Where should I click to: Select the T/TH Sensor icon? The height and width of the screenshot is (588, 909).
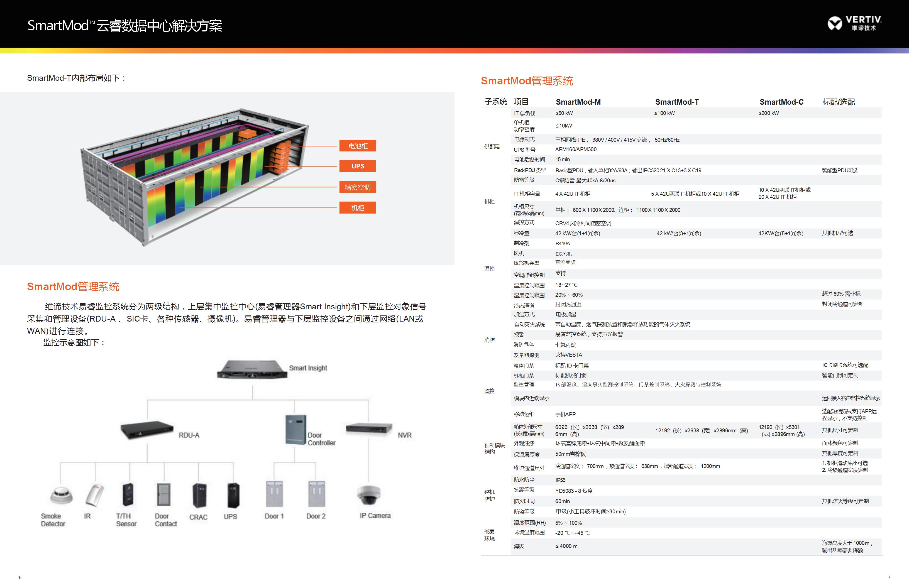click(x=128, y=494)
